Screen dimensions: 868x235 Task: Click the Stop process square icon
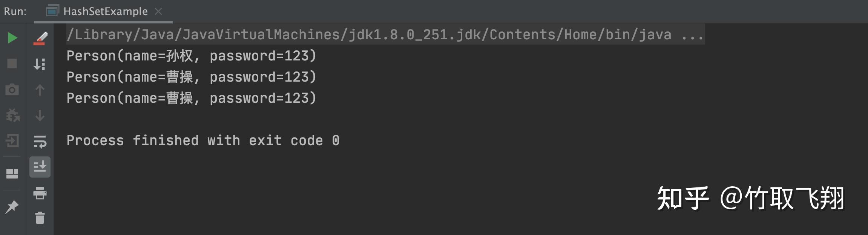tap(12, 63)
